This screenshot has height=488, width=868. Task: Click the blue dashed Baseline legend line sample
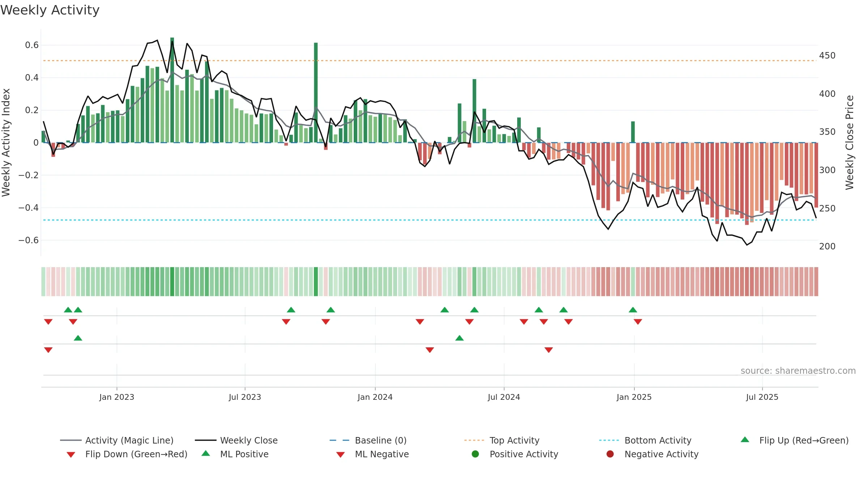pyautogui.click(x=340, y=440)
